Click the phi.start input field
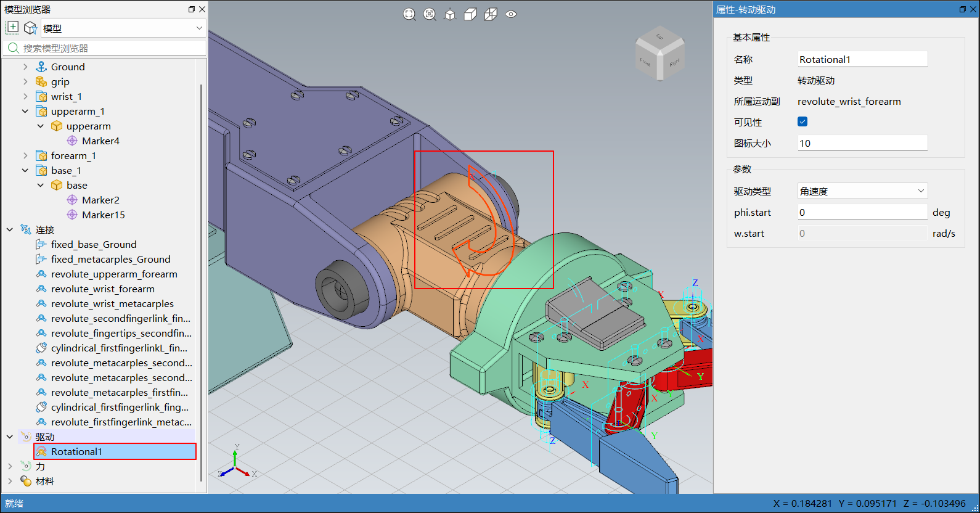This screenshot has height=513, width=980. pos(862,212)
